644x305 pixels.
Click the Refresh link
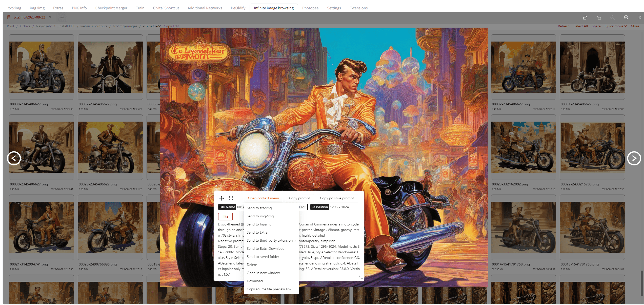click(x=563, y=26)
